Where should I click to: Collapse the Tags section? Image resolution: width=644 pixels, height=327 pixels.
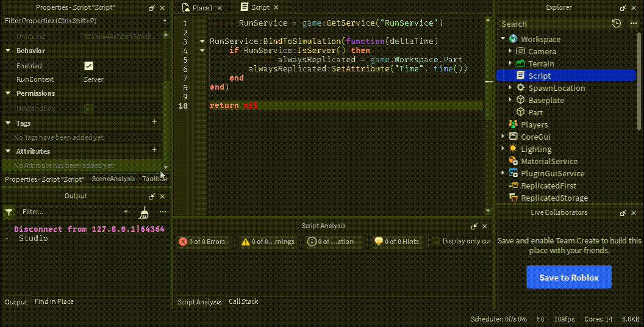[8, 123]
